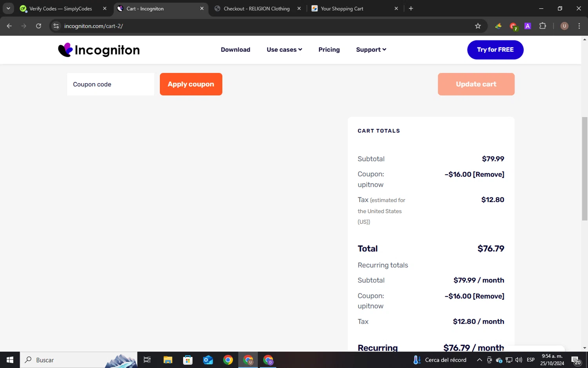Expand the Use cases dropdown menu

tap(284, 50)
